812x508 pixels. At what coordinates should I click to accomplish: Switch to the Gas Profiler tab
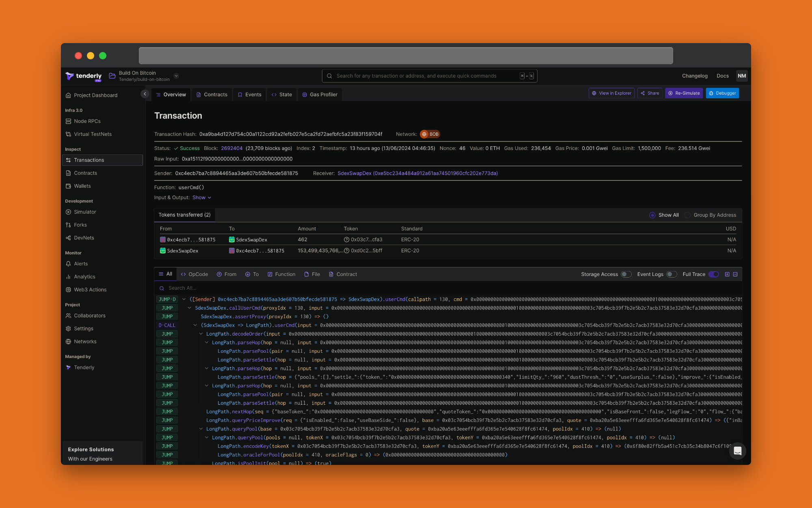[x=320, y=95]
